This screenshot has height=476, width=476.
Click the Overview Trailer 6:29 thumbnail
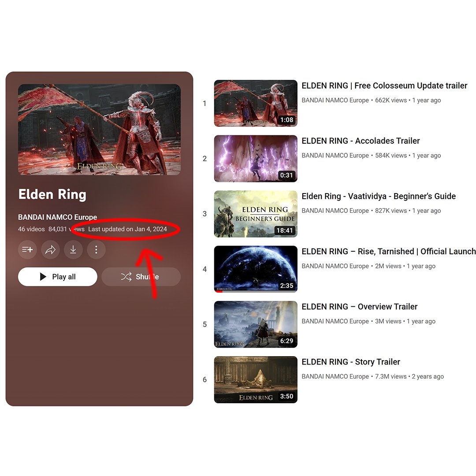pos(256,324)
